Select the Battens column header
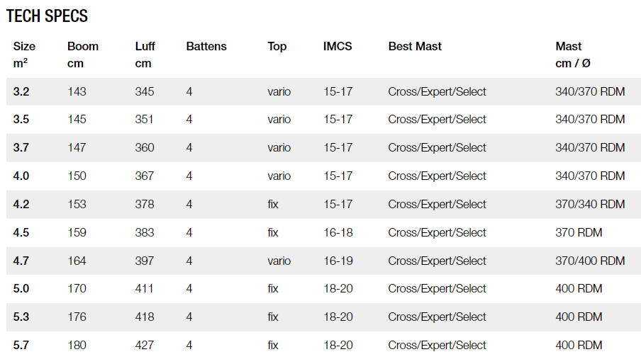 click(x=206, y=47)
